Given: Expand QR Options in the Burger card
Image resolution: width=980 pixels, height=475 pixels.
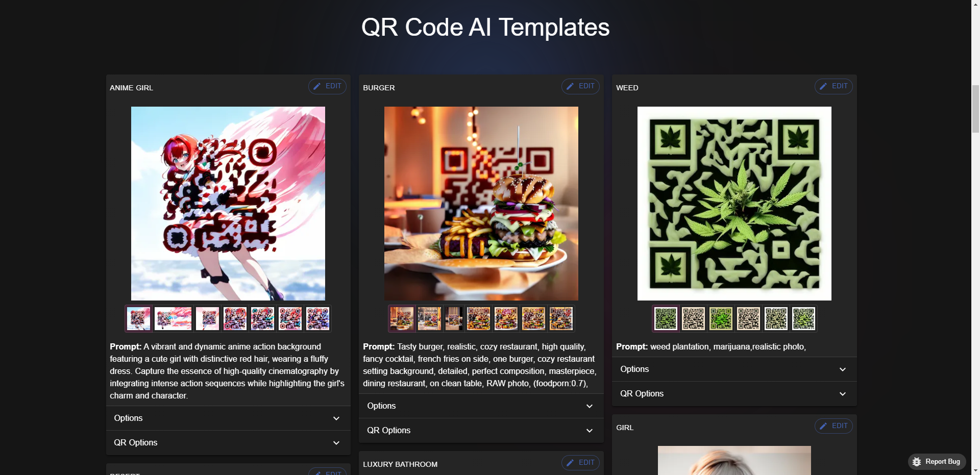Looking at the screenshot, I should coord(481,431).
